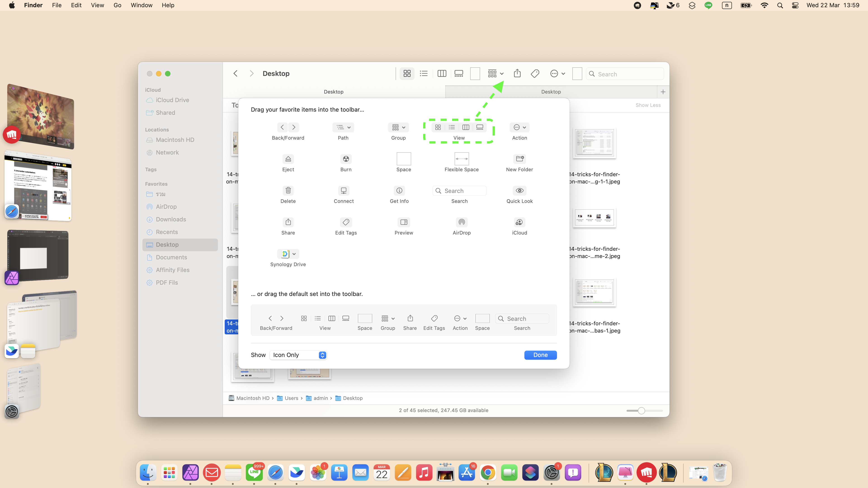Click Show Less link
The height and width of the screenshot is (488, 868).
[648, 105]
